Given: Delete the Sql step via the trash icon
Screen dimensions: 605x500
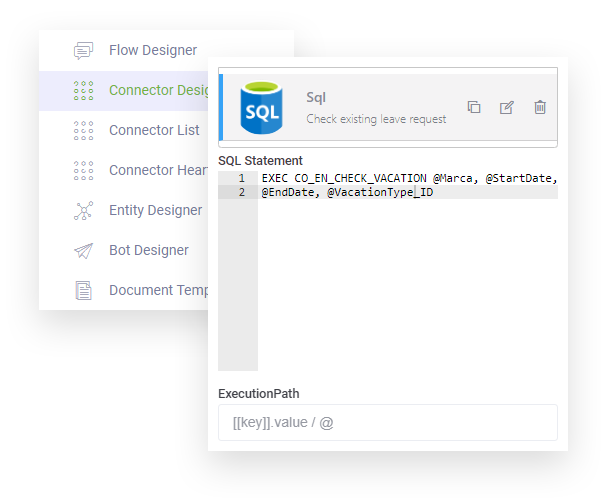Looking at the screenshot, I should [x=540, y=107].
